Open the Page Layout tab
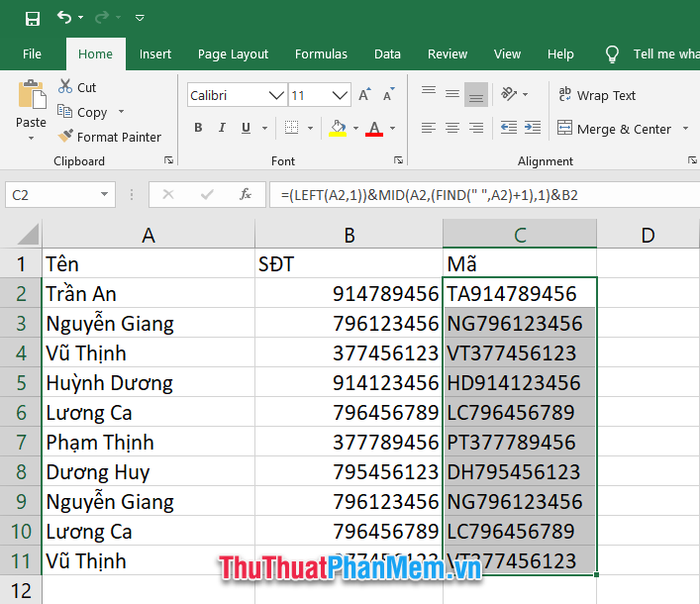 click(x=233, y=54)
